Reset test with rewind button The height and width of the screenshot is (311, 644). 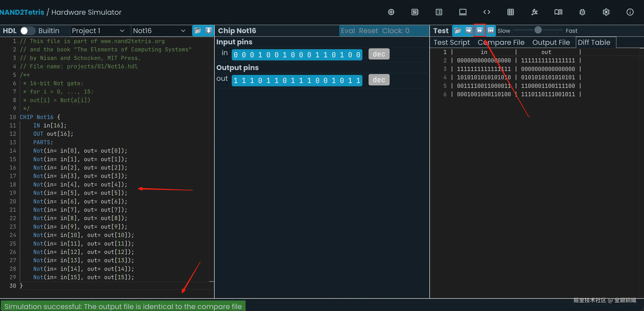[490, 31]
